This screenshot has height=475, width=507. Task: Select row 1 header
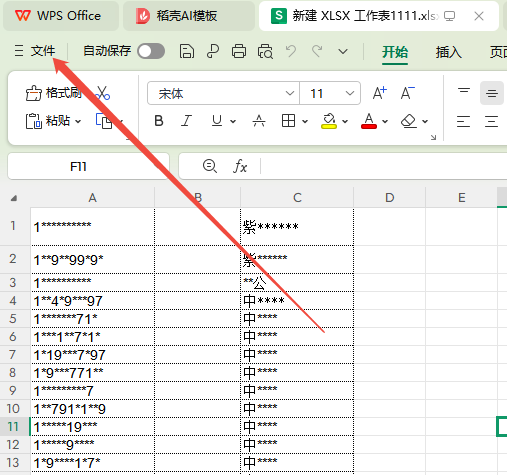point(15,227)
